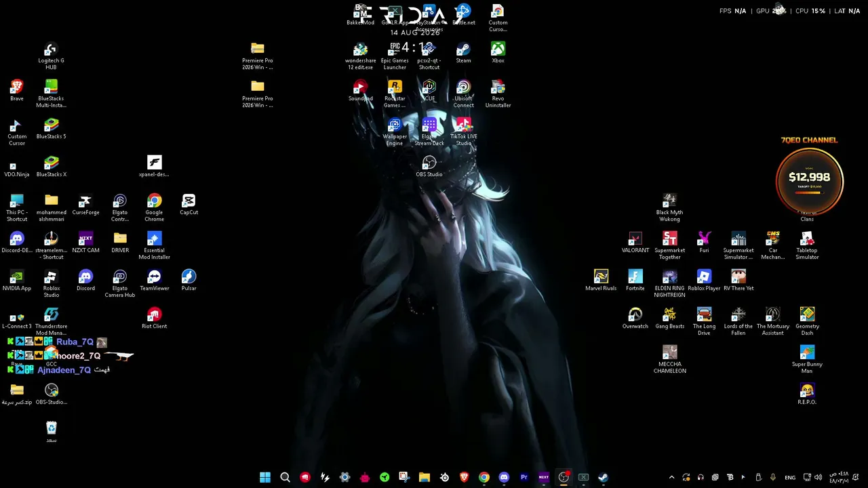The height and width of the screenshot is (488, 868).
Task: Open File Explorer from the taskbar
Action: tap(425, 477)
